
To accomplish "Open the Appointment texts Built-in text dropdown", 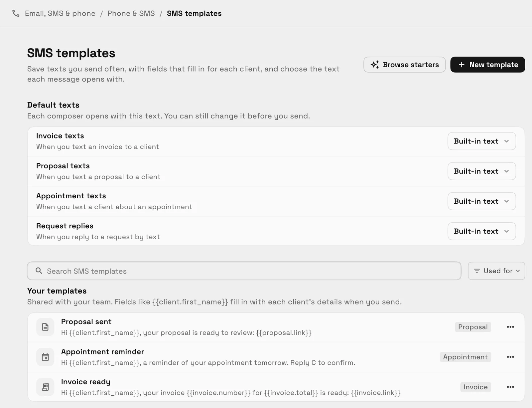I will coord(481,201).
